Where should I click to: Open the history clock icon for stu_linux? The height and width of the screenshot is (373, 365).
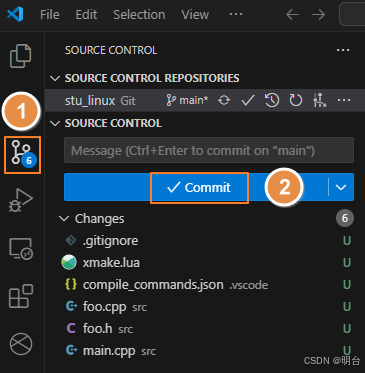(272, 100)
